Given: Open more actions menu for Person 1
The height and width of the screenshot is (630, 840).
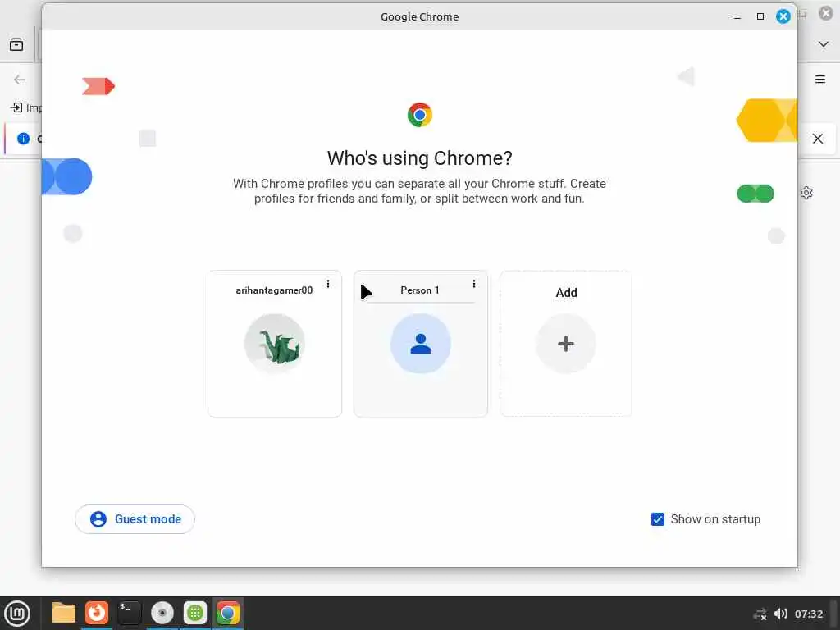Looking at the screenshot, I should (x=473, y=284).
